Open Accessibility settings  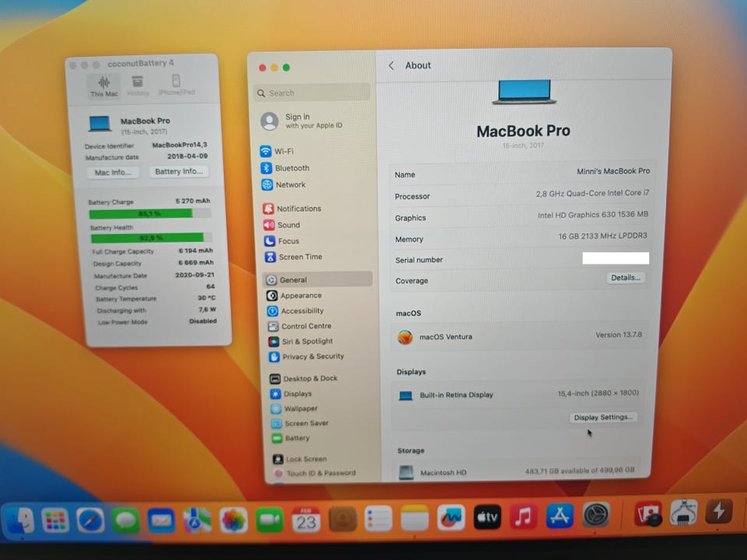[296, 311]
